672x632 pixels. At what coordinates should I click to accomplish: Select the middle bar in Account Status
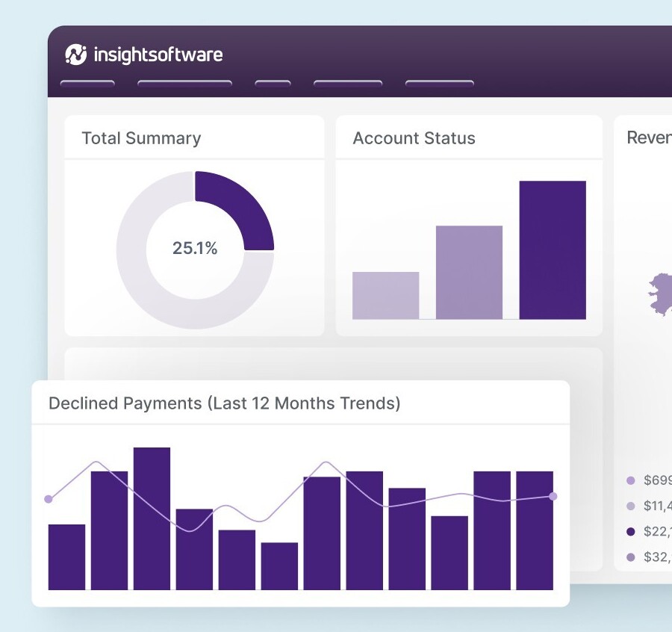coord(469,273)
